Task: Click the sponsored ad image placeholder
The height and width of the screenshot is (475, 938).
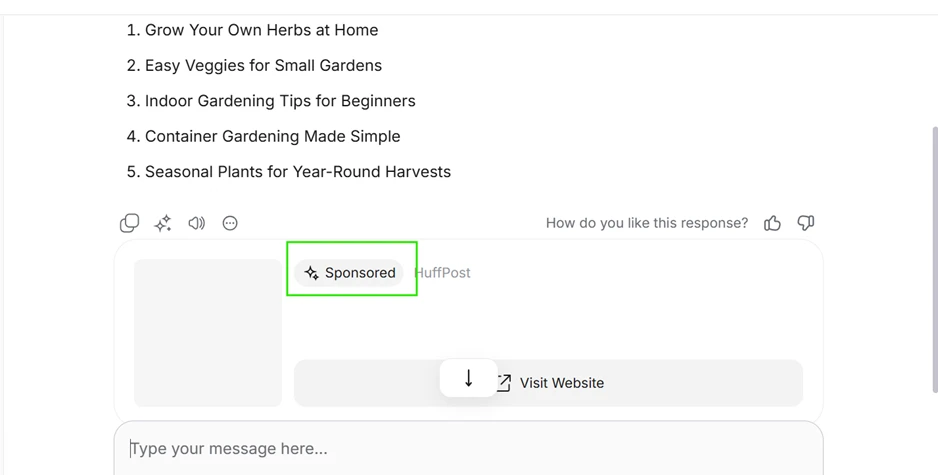Action: (208, 333)
